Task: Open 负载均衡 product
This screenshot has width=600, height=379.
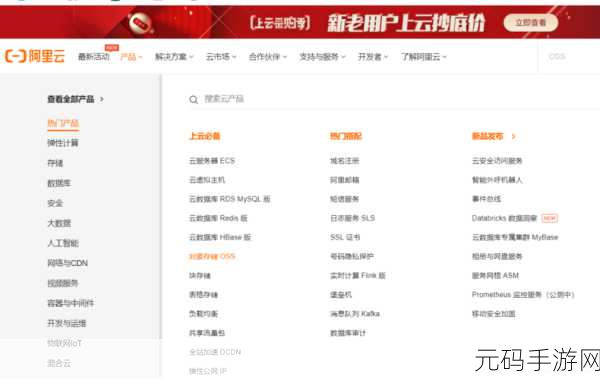Action: [203, 314]
